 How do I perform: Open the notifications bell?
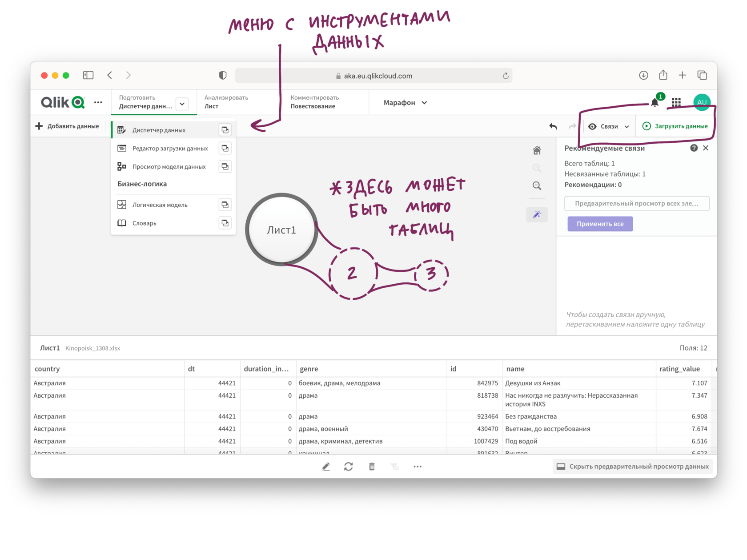coord(655,103)
